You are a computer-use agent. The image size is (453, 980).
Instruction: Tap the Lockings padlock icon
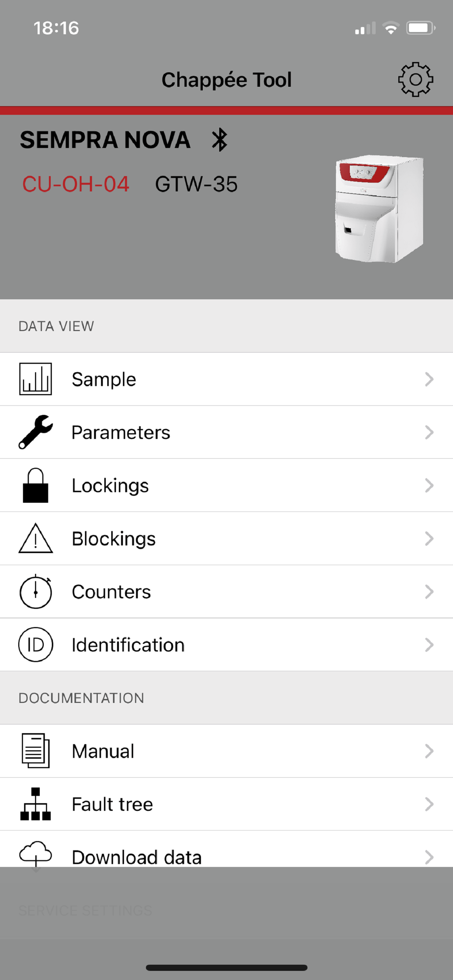point(35,485)
